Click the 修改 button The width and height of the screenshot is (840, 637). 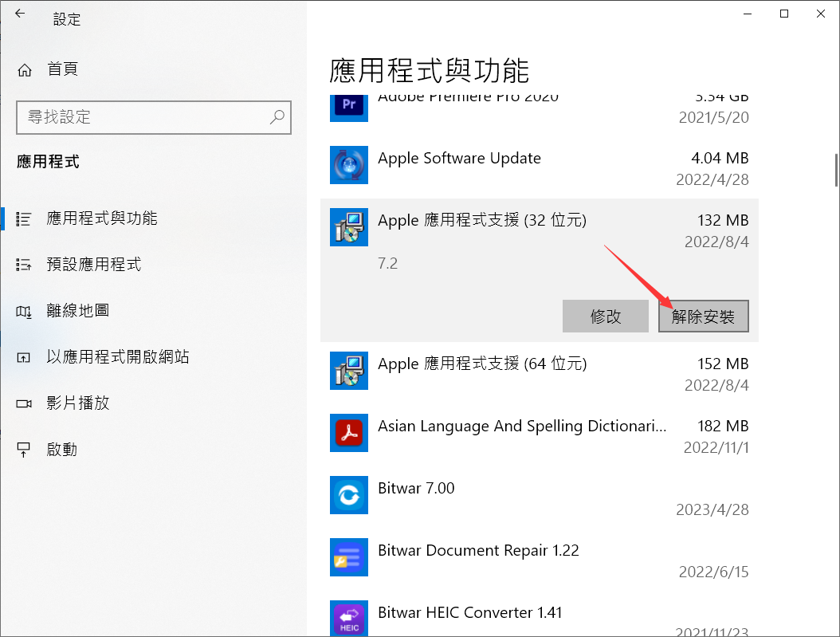606,317
